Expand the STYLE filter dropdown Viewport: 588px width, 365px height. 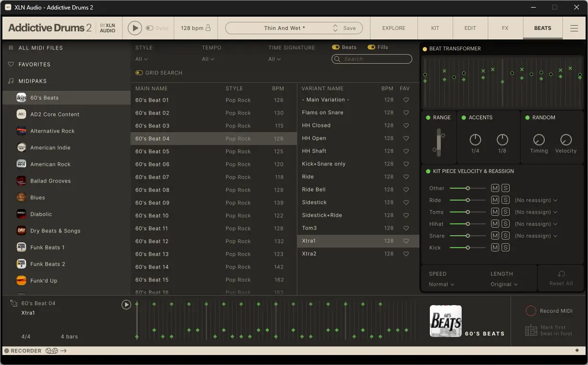pyautogui.click(x=142, y=59)
